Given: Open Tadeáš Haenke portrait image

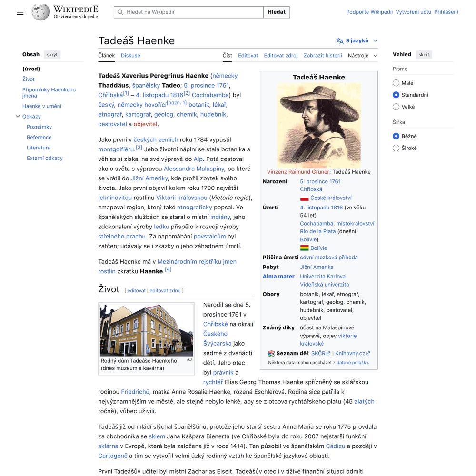Looking at the screenshot, I should tap(319, 125).
